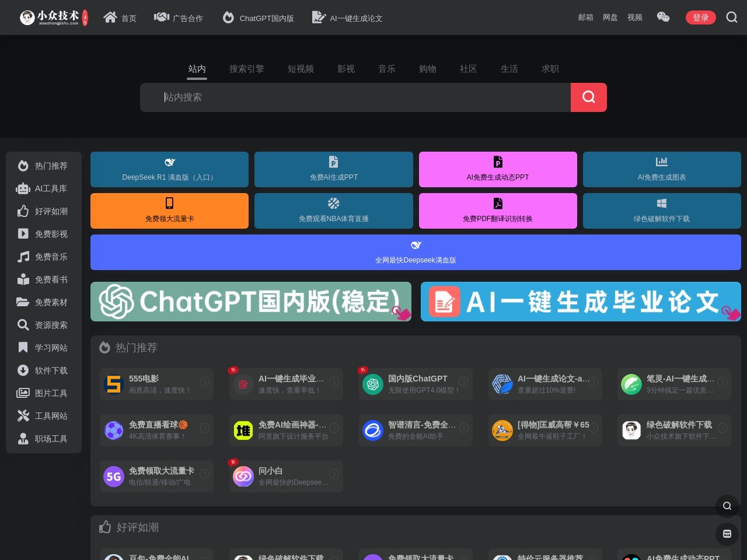Screen dimensions: 747x560
Task: Click the 视频 header link
Action: (x=635, y=17)
